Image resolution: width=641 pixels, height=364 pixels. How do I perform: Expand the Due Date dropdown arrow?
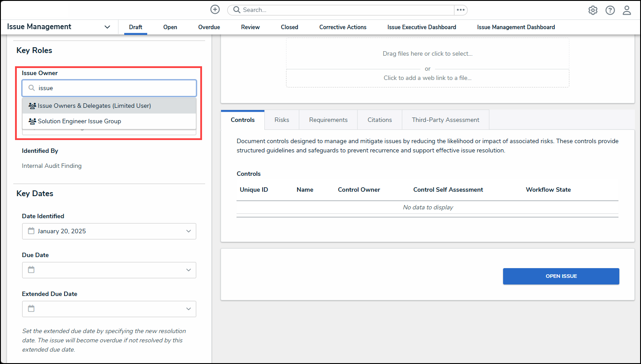click(188, 270)
